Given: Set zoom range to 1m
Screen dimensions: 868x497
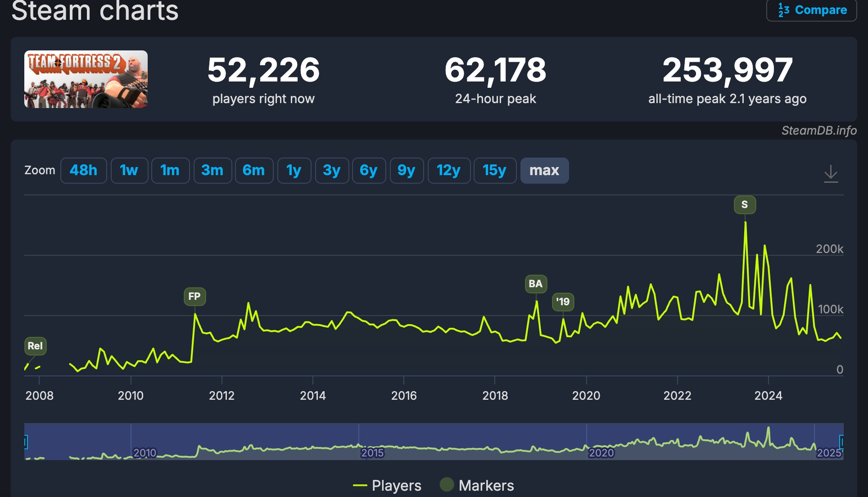Looking at the screenshot, I should [170, 171].
